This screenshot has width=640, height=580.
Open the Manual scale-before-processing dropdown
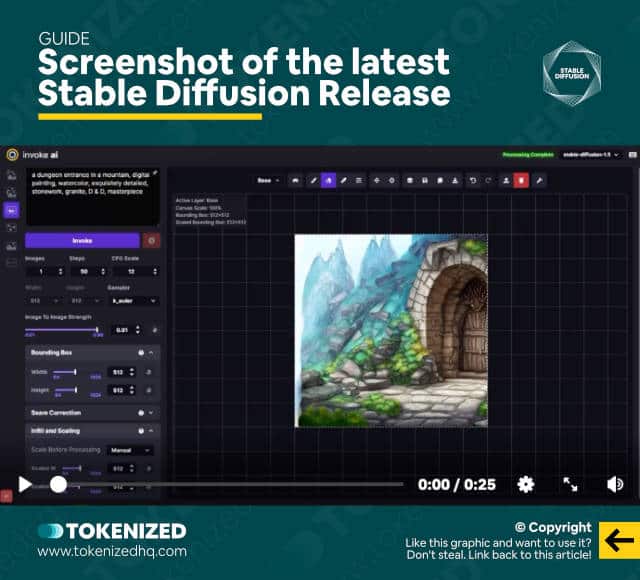[130, 450]
